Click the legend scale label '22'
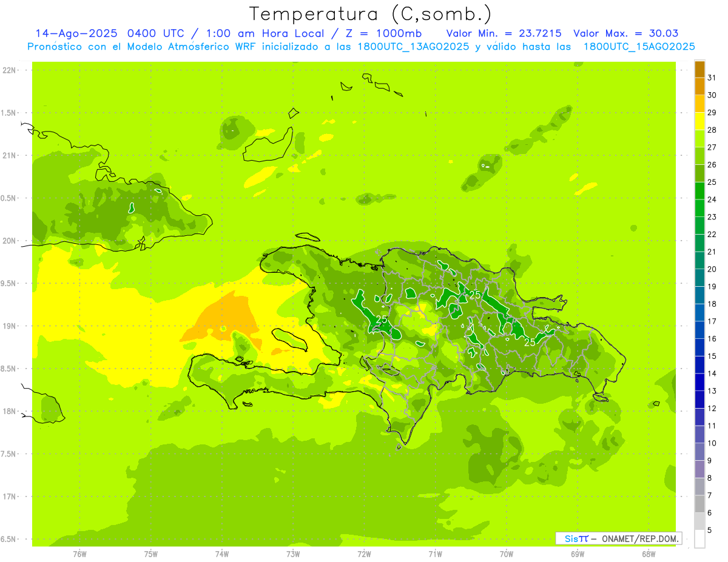 coord(712,234)
